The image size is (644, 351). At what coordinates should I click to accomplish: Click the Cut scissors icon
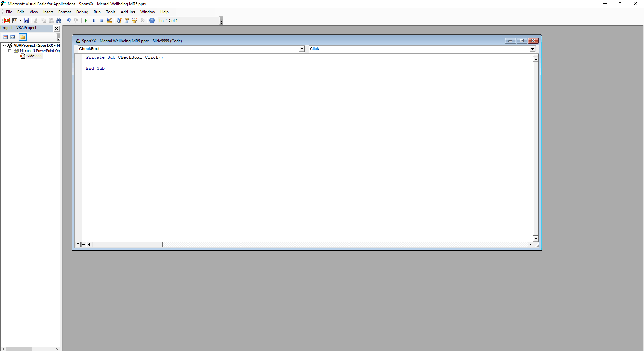36,20
